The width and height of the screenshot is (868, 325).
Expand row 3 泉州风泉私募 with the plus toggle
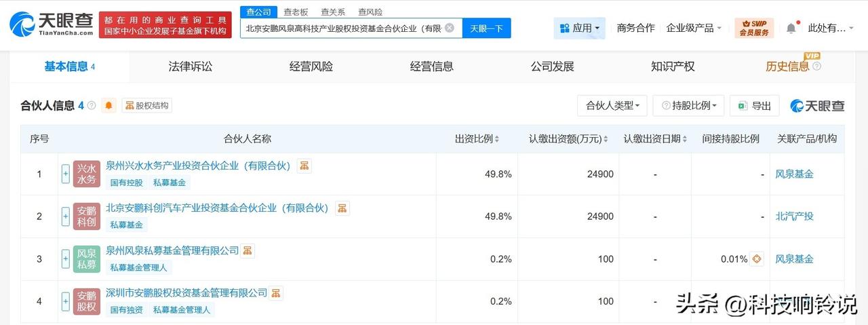(66, 259)
